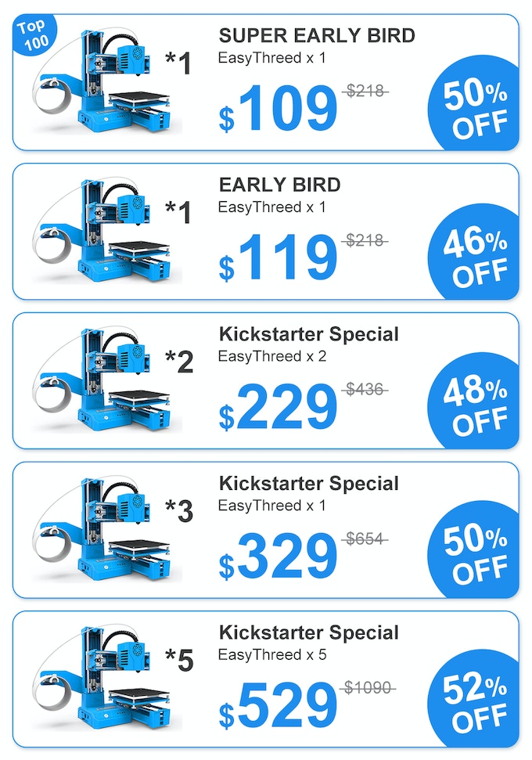Choose the $329 Kickstarter Special price
Image resolution: width=532 pixels, height=760 pixels.
[x=279, y=558]
